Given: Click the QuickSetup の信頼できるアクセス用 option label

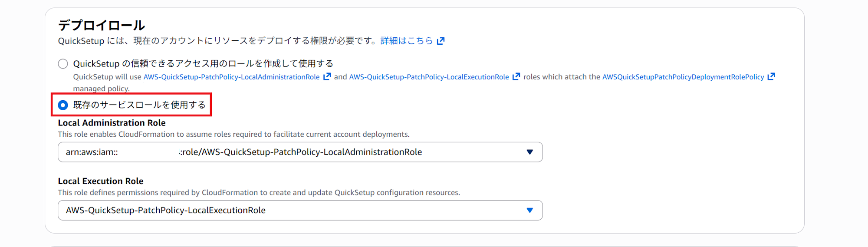Looking at the screenshot, I should (203, 64).
